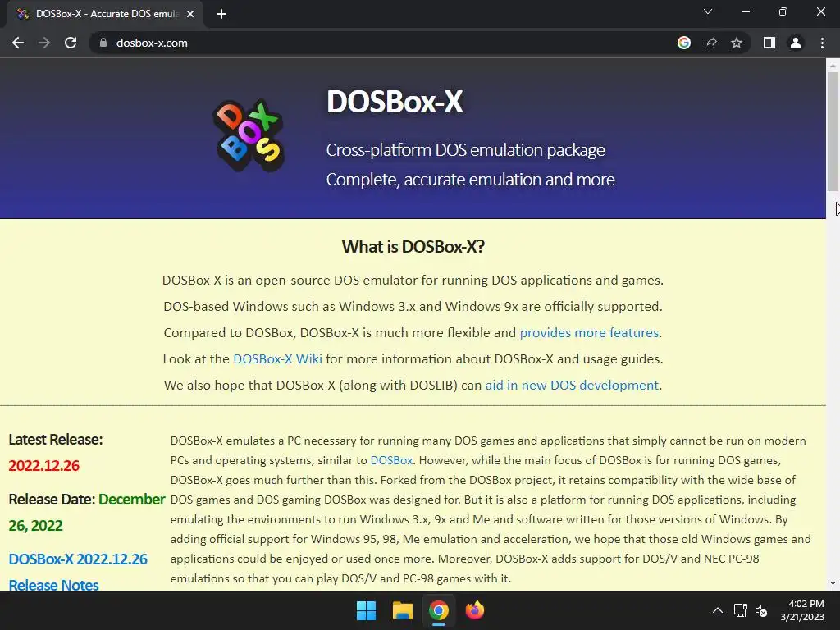Image resolution: width=840 pixels, height=630 pixels.
Task: Open the Chrome profile icon
Action: [x=796, y=43]
